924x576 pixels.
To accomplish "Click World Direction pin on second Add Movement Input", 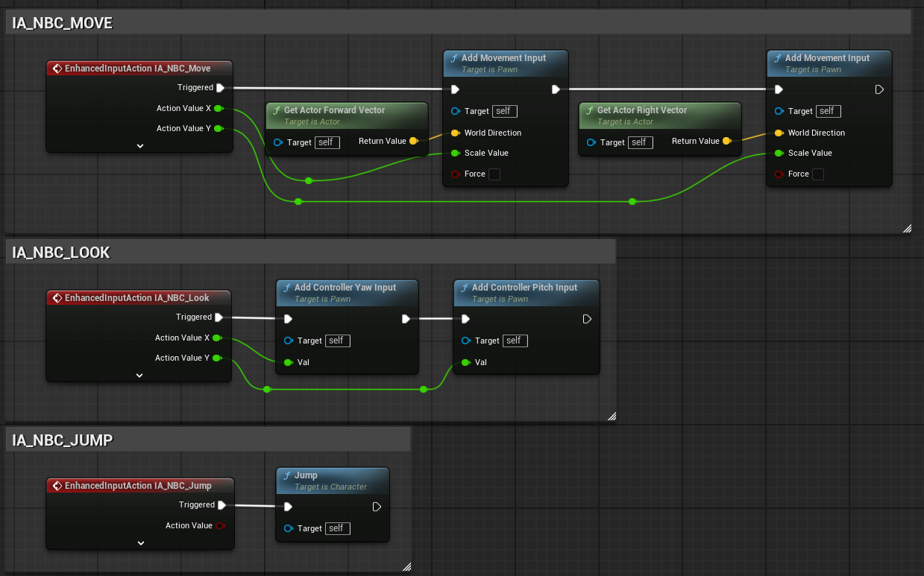I will (x=779, y=133).
